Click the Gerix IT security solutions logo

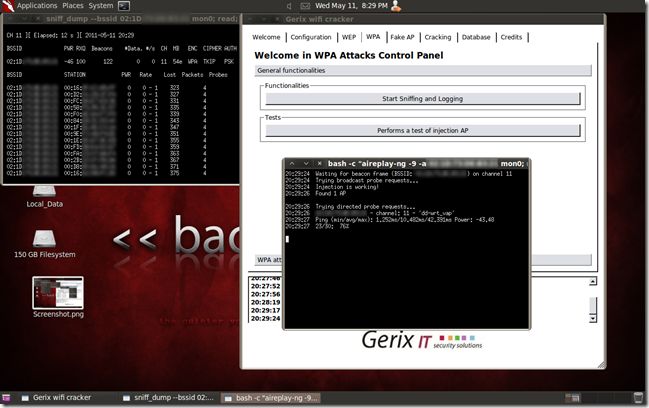pos(422,340)
